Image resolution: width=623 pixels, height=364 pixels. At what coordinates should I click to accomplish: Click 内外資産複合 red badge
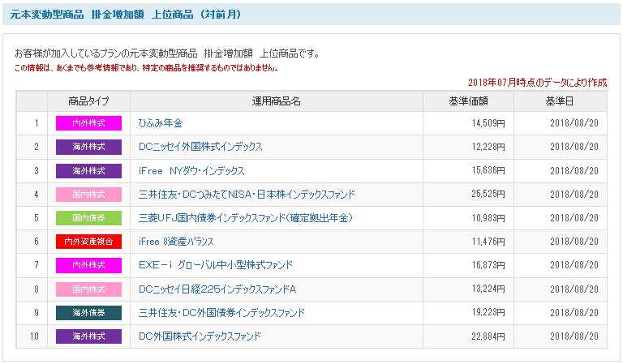point(88,242)
